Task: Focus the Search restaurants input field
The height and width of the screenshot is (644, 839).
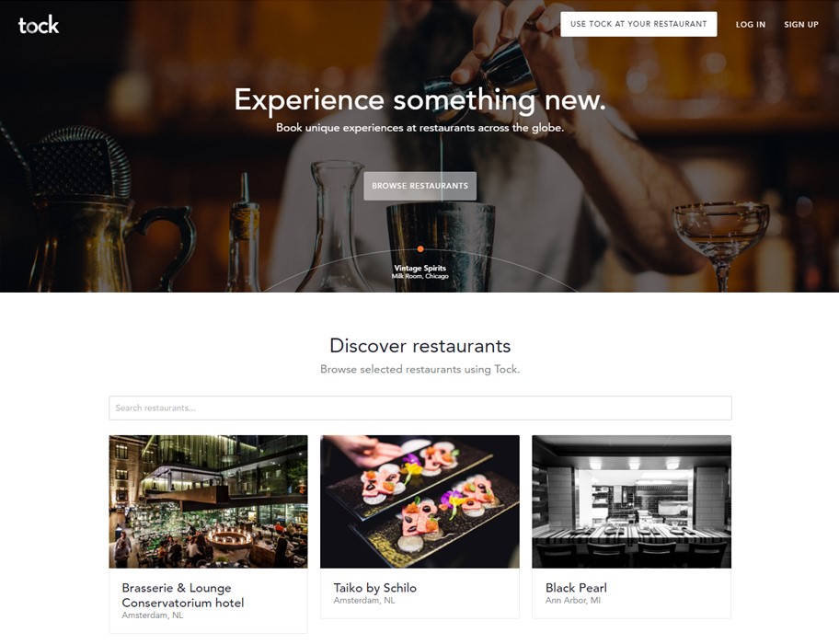Action: [x=420, y=408]
